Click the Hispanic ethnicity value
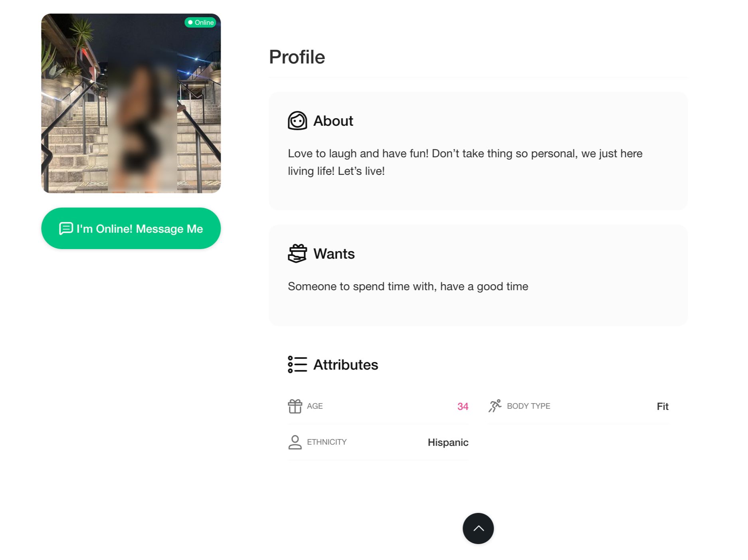 point(448,442)
